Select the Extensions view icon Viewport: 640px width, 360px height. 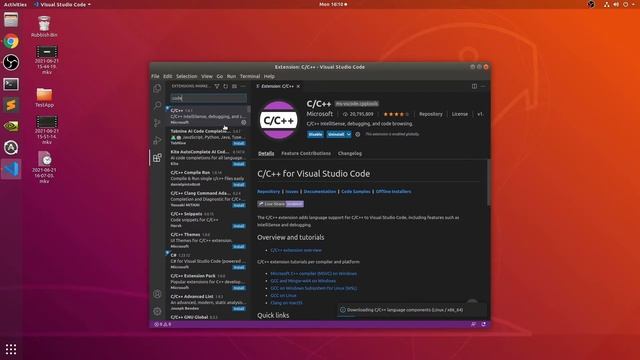coord(157,158)
